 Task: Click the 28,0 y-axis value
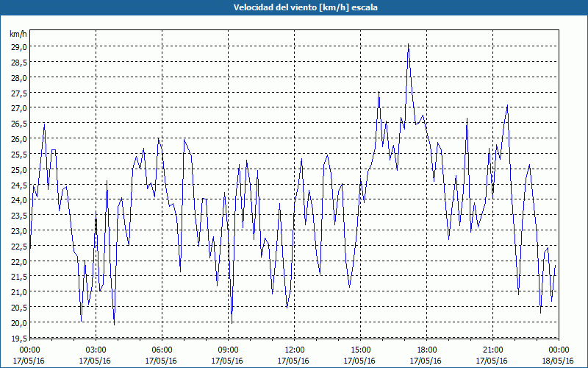click(x=19, y=78)
